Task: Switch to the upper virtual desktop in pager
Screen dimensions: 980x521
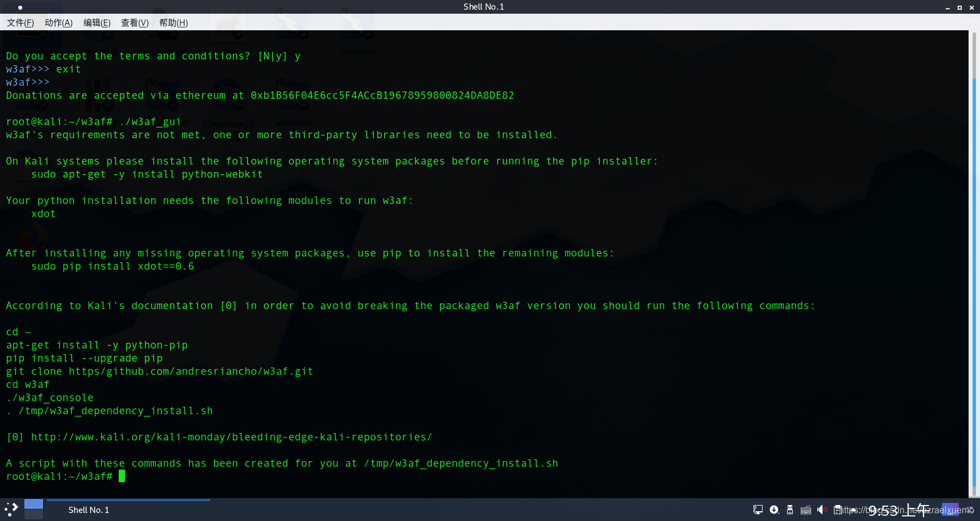Action: click(34, 504)
